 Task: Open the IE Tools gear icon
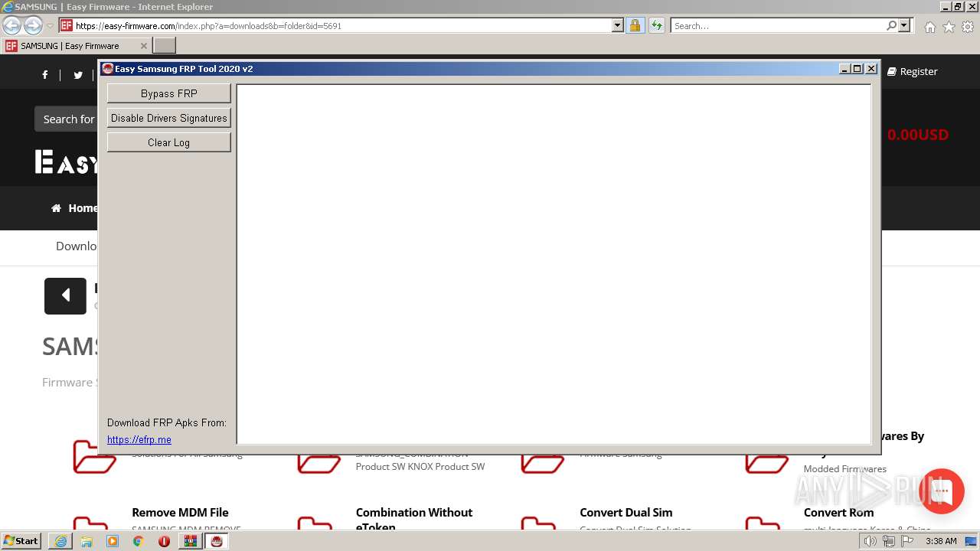pos(968,27)
